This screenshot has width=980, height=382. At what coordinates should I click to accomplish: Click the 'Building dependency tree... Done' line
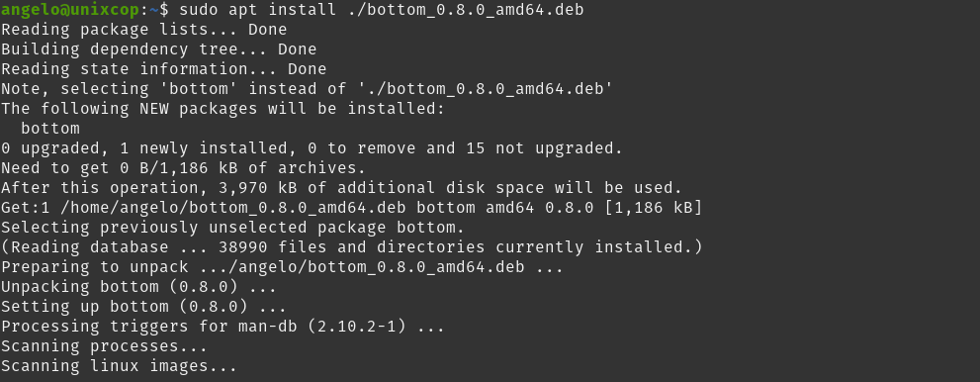click(159, 49)
